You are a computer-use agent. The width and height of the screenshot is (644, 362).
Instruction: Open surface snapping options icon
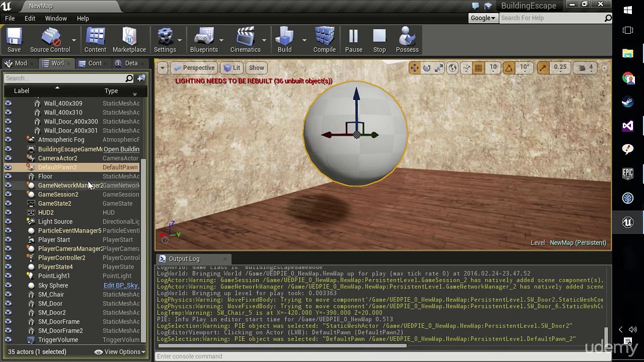(x=466, y=68)
